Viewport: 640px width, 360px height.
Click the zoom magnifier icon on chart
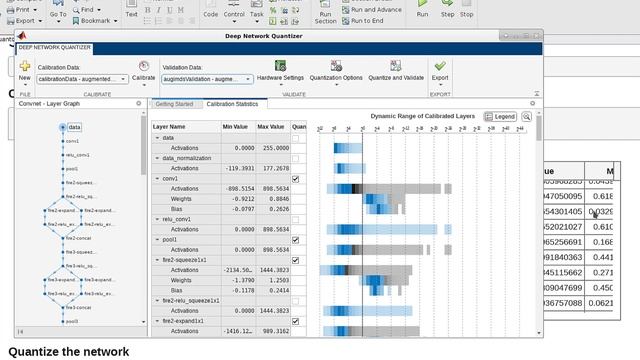[x=527, y=117]
